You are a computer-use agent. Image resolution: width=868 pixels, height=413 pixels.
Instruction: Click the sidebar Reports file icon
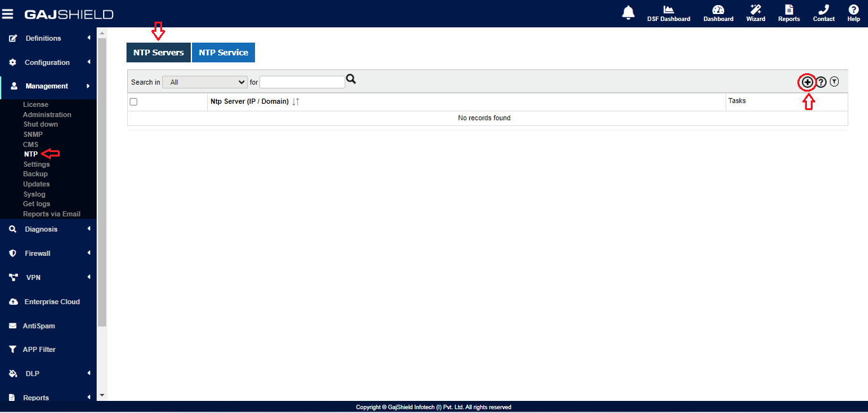(x=13, y=398)
